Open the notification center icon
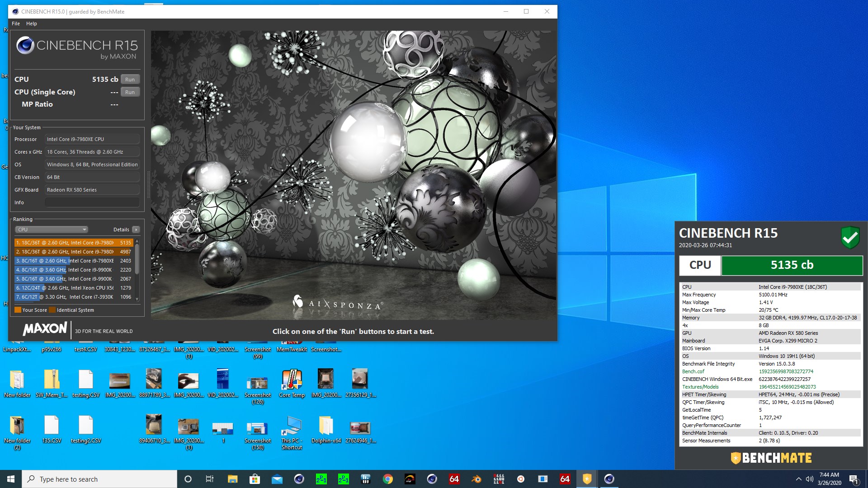868x488 pixels. coord(854,479)
